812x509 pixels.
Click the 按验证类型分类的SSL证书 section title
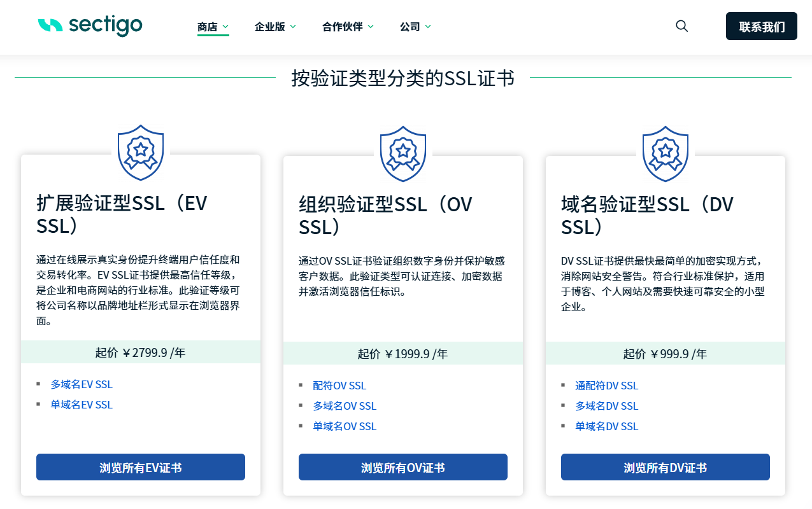pyautogui.click(x=402, y=78)
